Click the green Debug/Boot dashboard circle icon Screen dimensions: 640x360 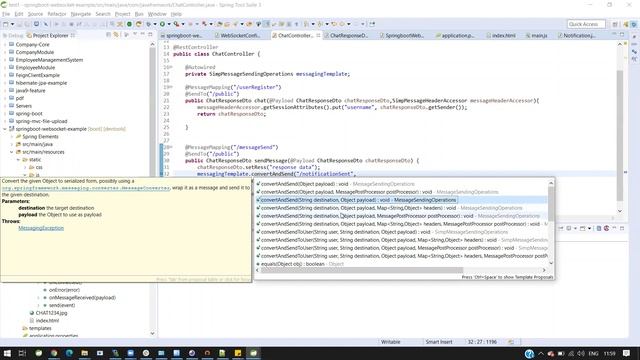click(x=129, y=24)
